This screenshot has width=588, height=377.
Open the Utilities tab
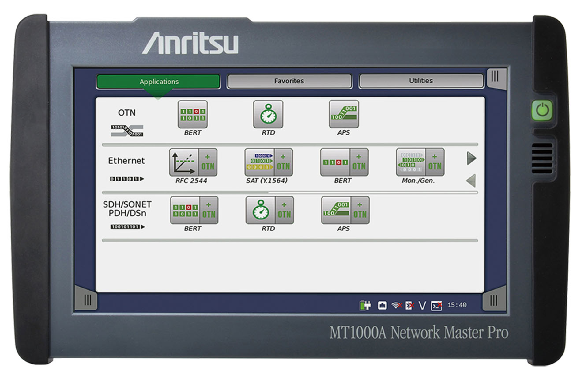pyautogui.click(x=421, y=81)
